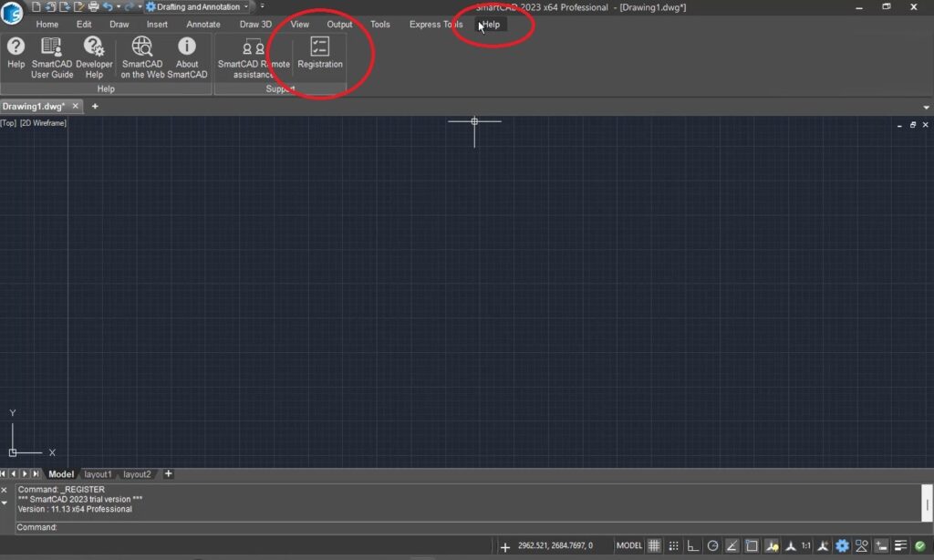Click the Developer Help icon
The image size is (934, 560).
click(x=94, y=56)
